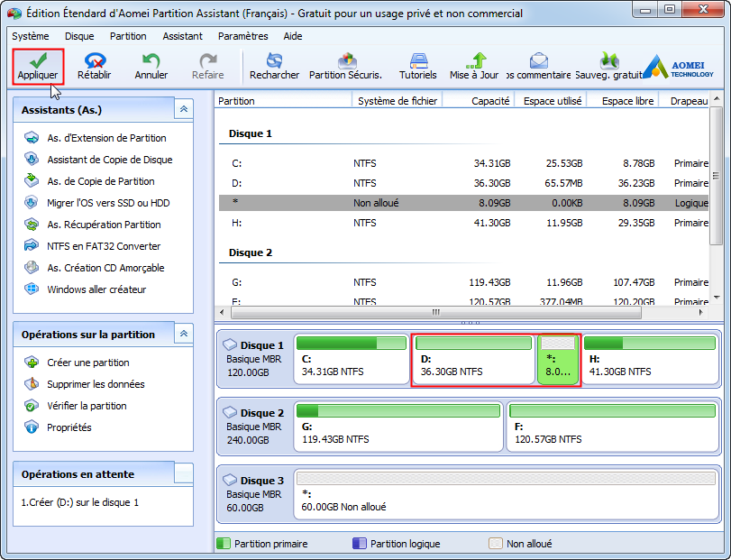Screen dimensions: 731x560
Task: Click the AOMEI Technology logo
Action: (679, 67)
